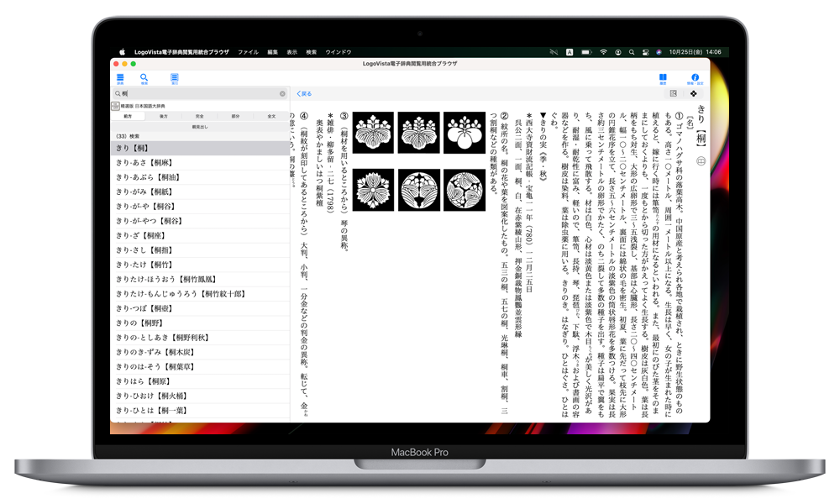Select the entry きりたけ-ほうおう【桐竹鳳凰】
This screenshot has width=840, height=504.
pos(200,279)
